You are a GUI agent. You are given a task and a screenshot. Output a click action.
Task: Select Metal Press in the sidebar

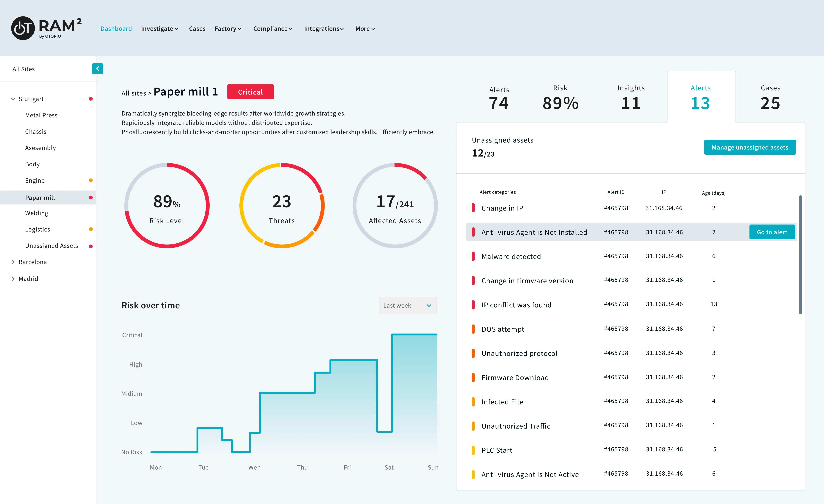coord(41,115)
